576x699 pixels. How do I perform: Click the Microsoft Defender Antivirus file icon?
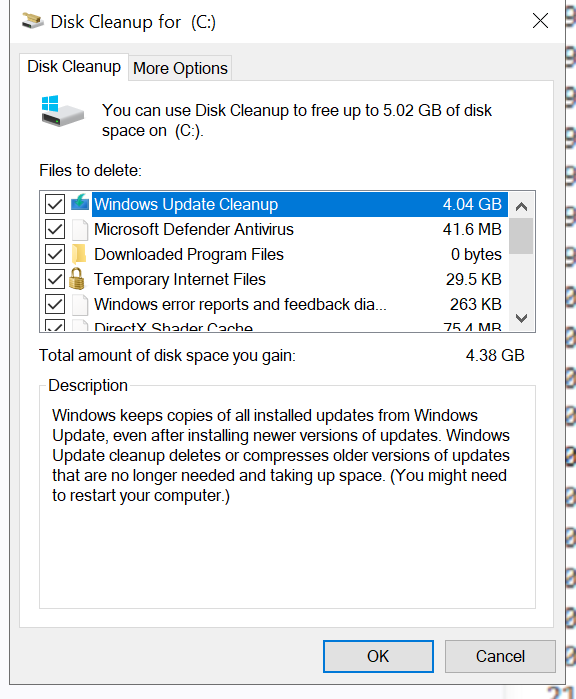click(80, 229)
